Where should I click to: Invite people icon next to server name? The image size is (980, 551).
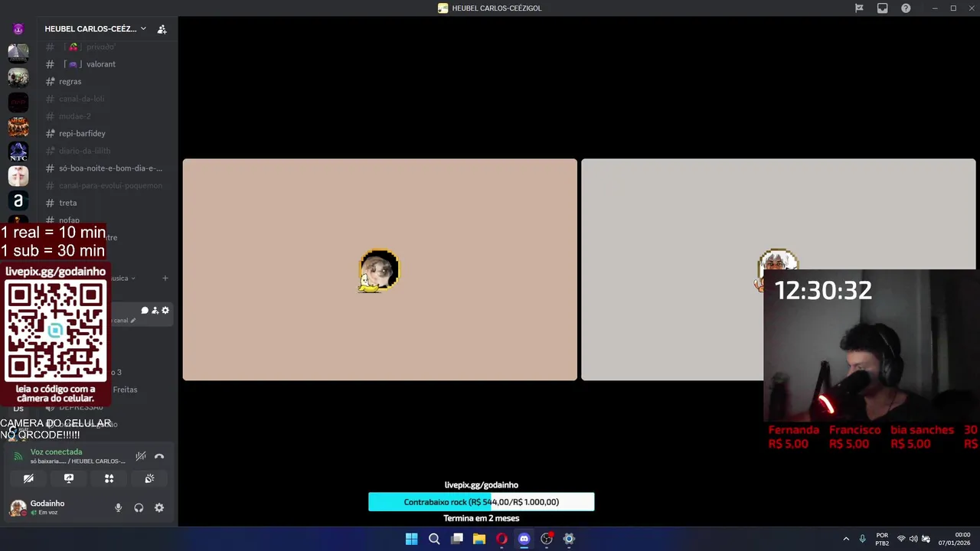[x=162, y=29]
